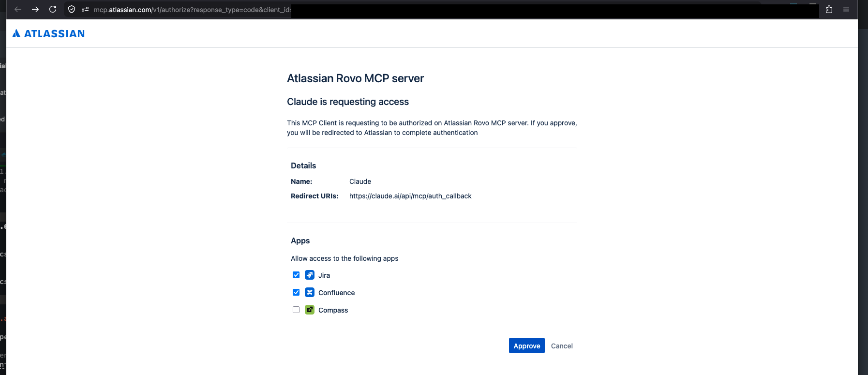The width and height of the screenshot is (868, 375).
Task: Click the claude.ai auth_callback redirect URI text
Action: click(410, 196)
